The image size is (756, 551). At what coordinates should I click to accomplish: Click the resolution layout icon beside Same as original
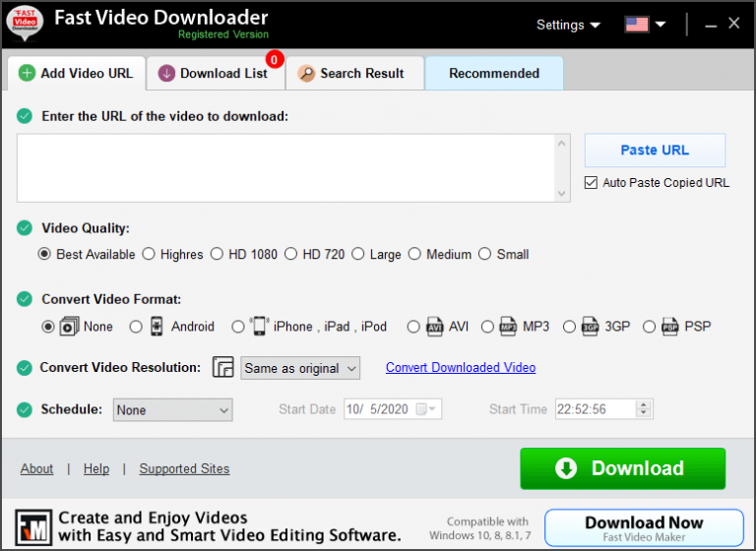click(223, 367)
